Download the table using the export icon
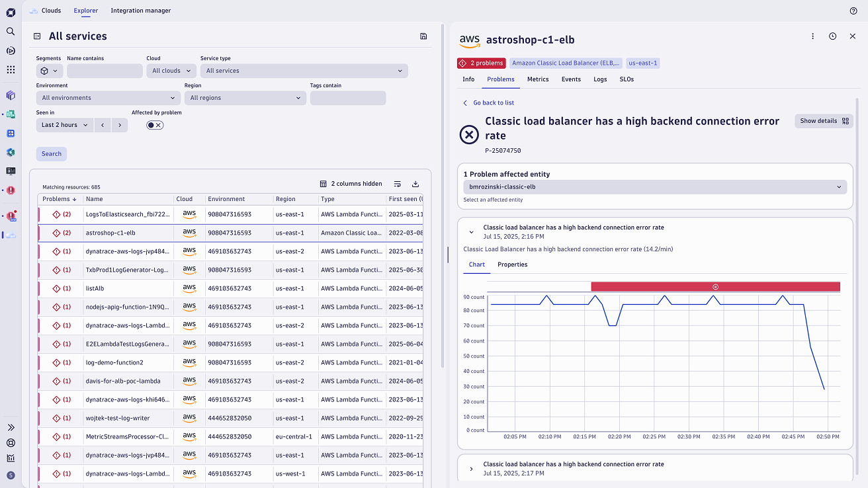 pyautogui.click(x=415, y=184)
